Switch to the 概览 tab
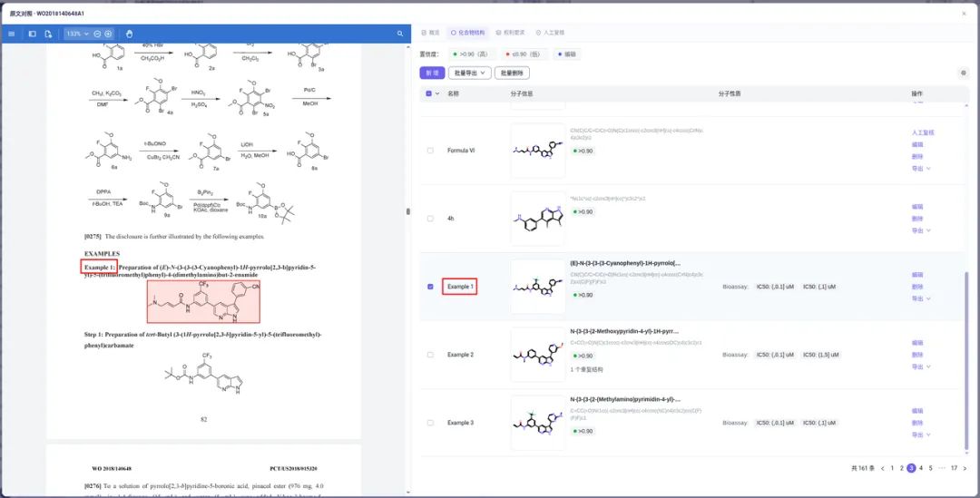 (x=431, y=33)
